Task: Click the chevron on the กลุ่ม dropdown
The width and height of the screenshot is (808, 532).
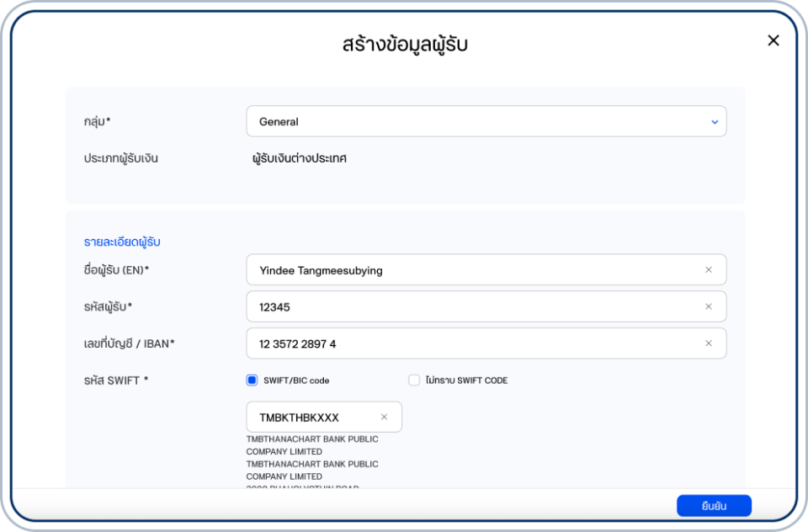Action: coord(715,121)
